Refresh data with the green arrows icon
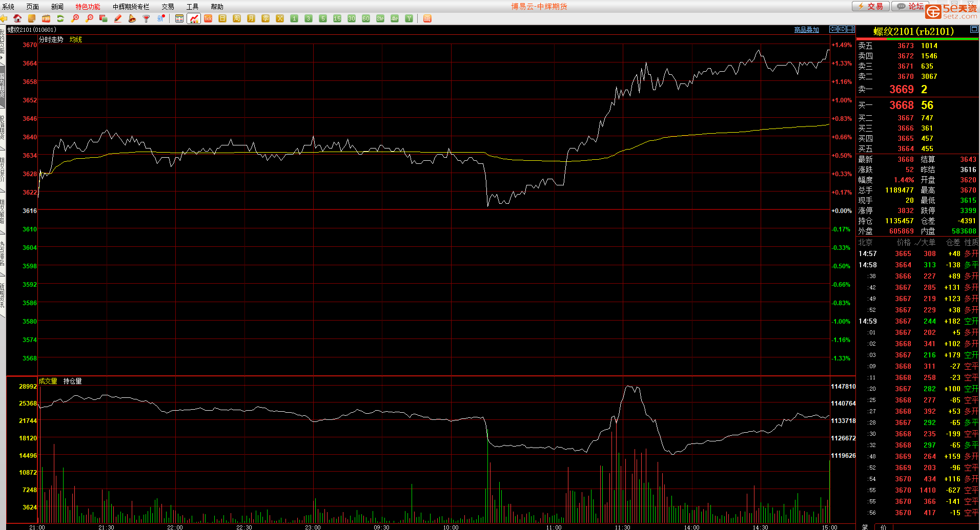This screenshot has height=530, width=980. point(60,18)
